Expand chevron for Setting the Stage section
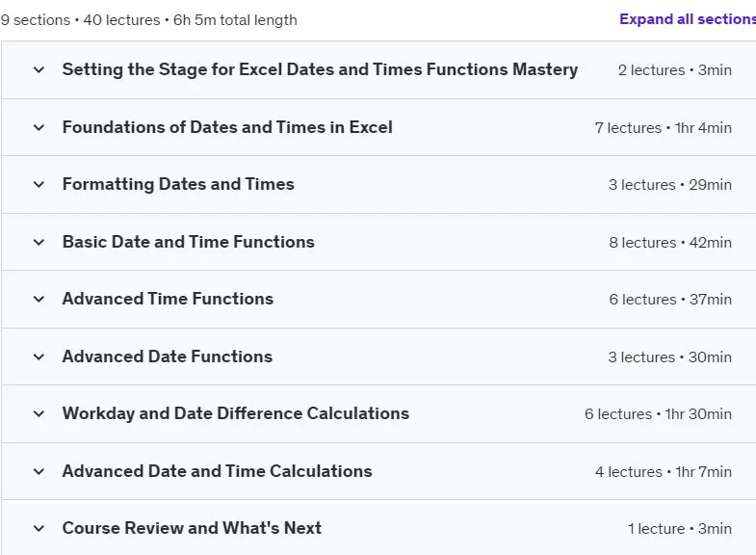The width and height of the screenshot is (756, 555). tap(39, 70)
